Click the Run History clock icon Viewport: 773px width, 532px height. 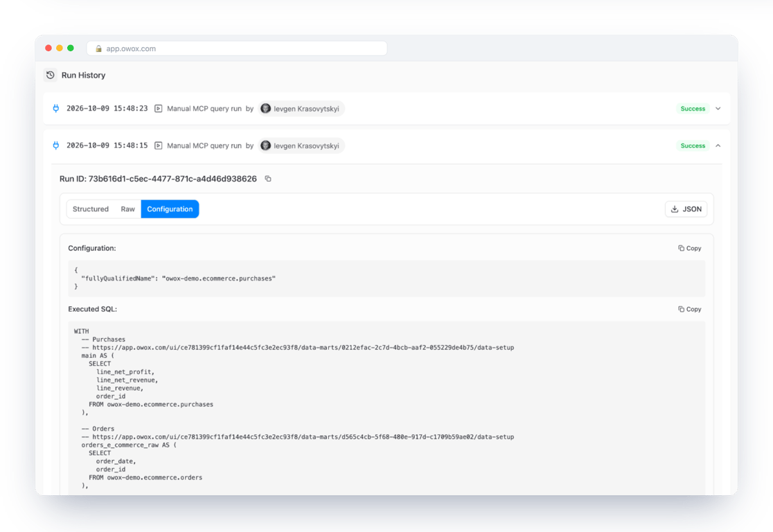[x=51, y=75]
